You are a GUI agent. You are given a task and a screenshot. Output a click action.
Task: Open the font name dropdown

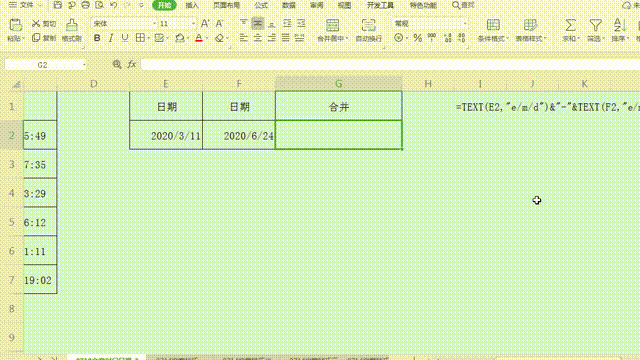tap(154, 24)
